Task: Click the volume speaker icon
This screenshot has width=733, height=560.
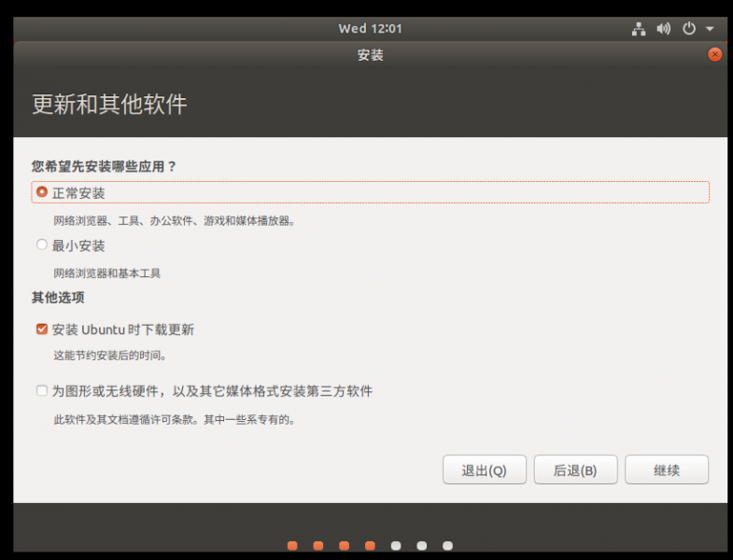Action: click(664, 29)
